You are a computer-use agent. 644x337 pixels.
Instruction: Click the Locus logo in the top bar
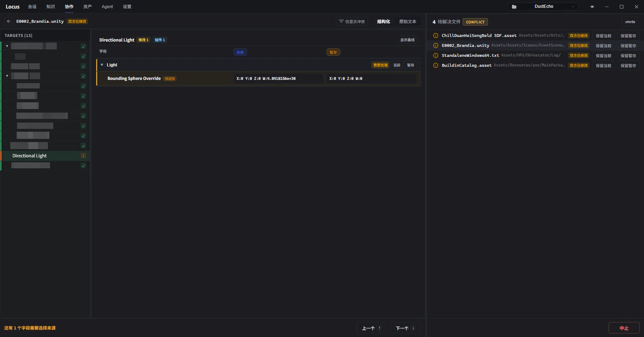pos(12,7)
